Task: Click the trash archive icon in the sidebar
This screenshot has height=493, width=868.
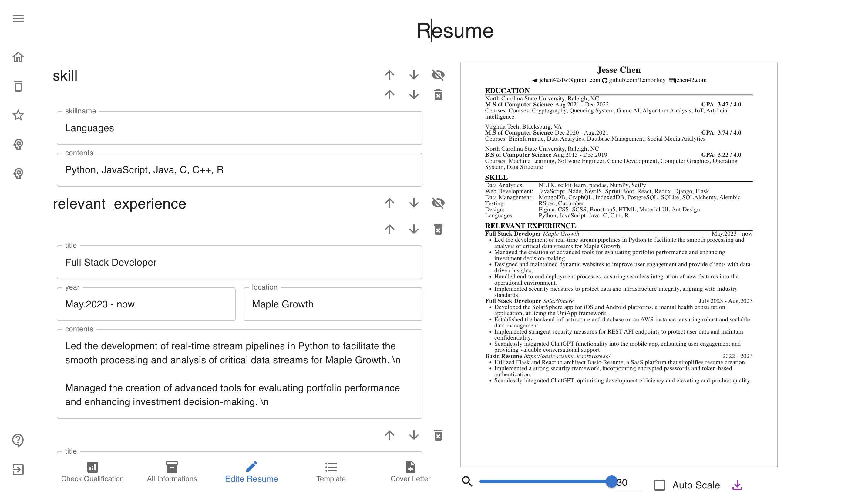Action: (18, 86)
